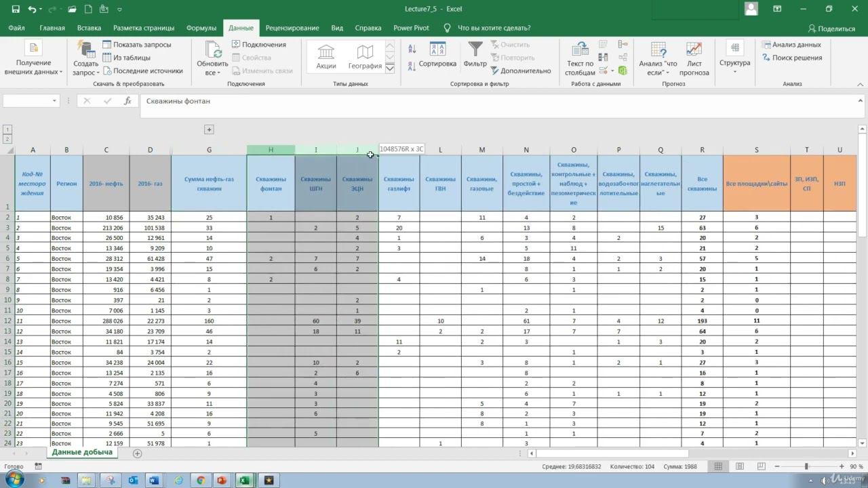Click Sort A to Z ascending icon

(x=412, y=48)
